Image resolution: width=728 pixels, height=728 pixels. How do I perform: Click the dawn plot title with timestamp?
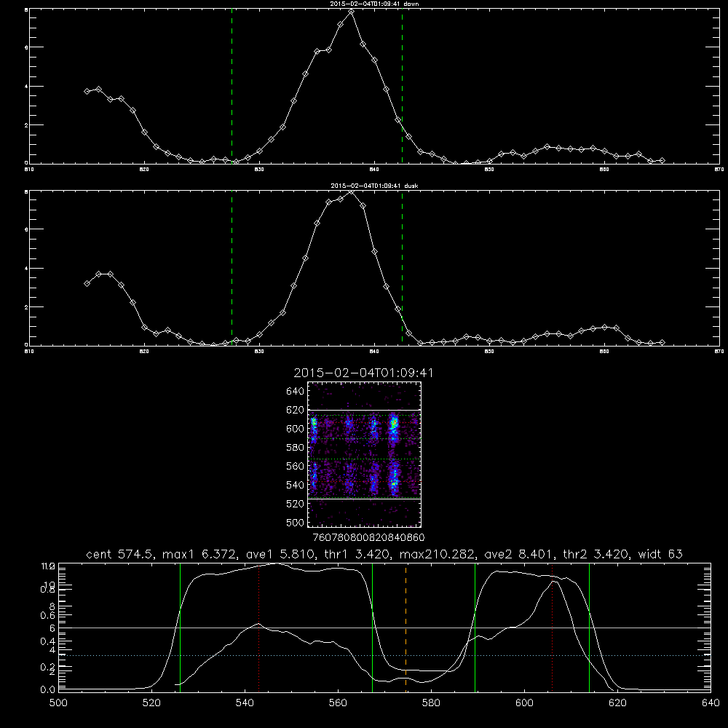point(375,4)
